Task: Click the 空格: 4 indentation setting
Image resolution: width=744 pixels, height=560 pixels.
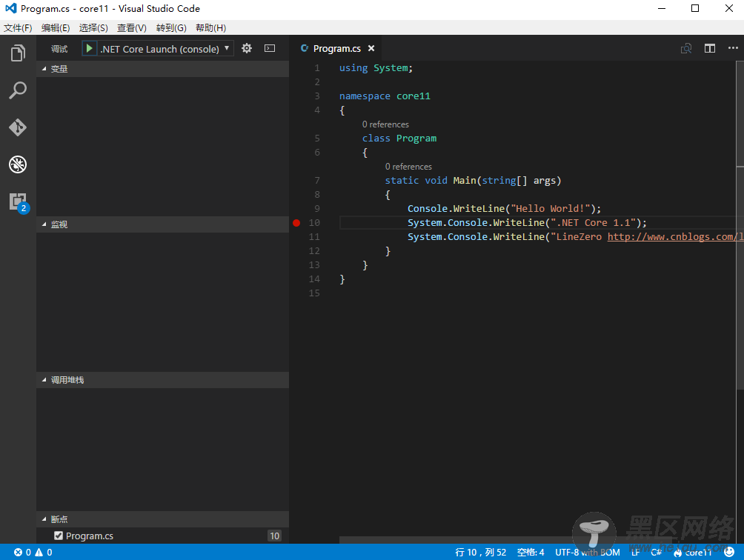Action: [531, 553]
